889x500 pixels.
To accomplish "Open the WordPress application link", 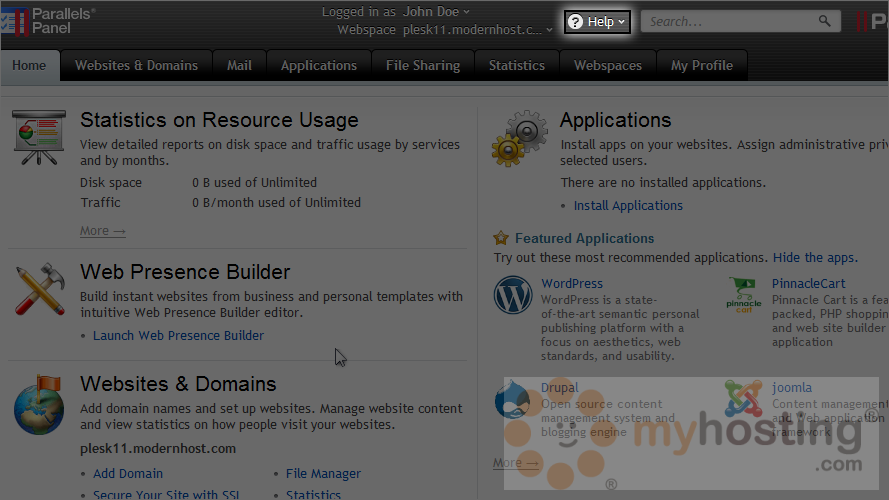I will (572, 283).
